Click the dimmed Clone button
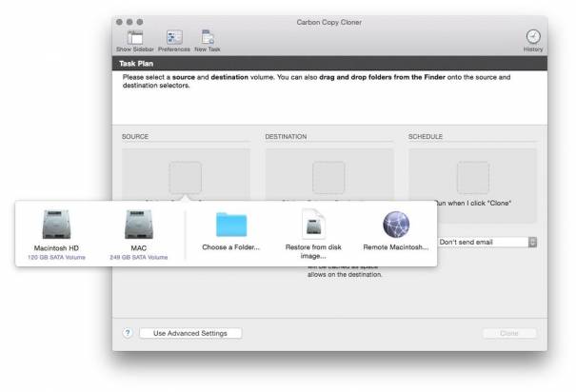The height and width of the screenshot is (392, 576). click(509, 333)
